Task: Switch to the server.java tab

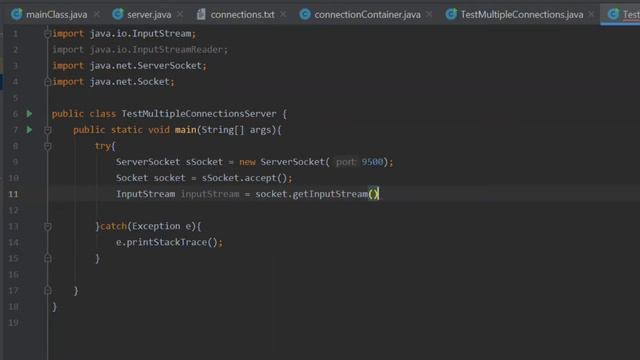Action: (x=149, y=15)
